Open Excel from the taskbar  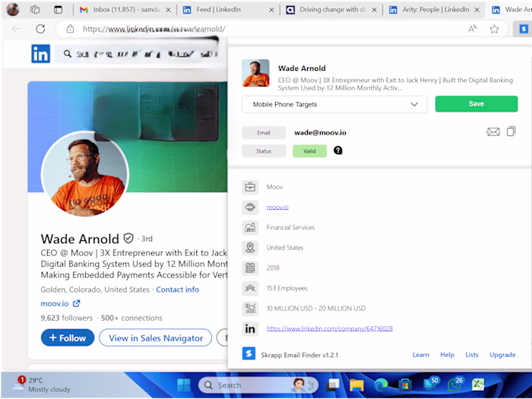click(478, 385)
